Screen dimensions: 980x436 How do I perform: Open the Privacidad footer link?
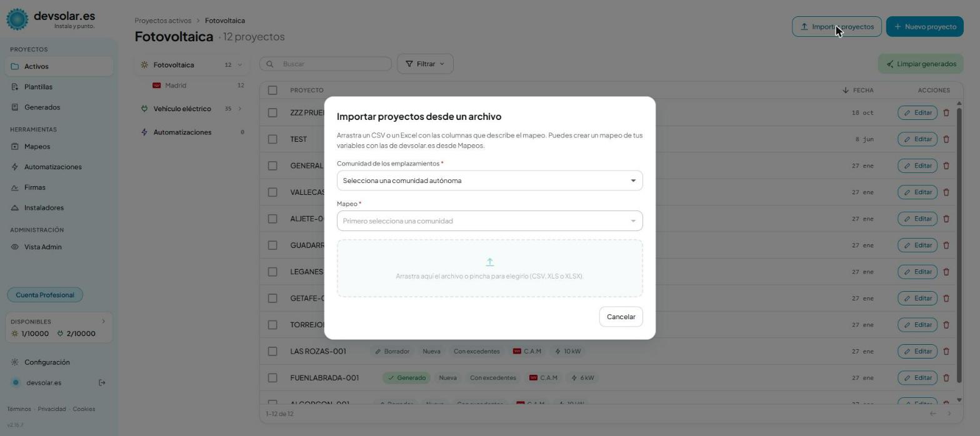(x=52, y=409)
